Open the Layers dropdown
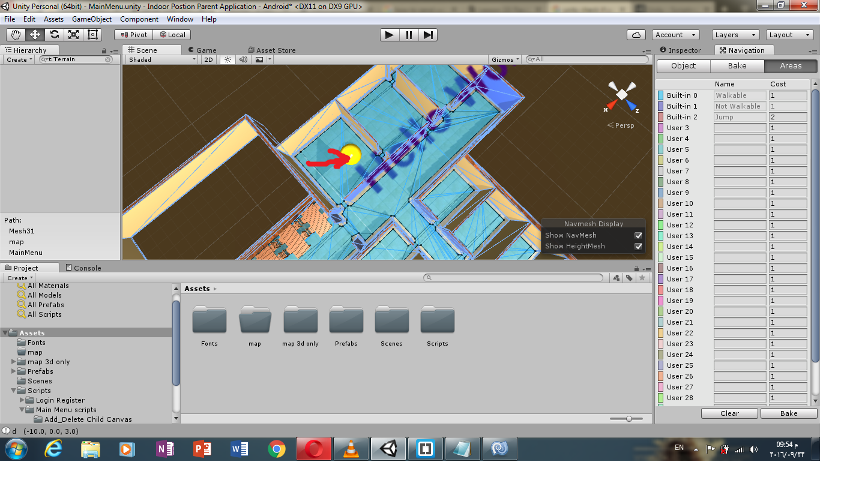The height and width of the screenshot is (504, 850). click(x=735, y=35)
